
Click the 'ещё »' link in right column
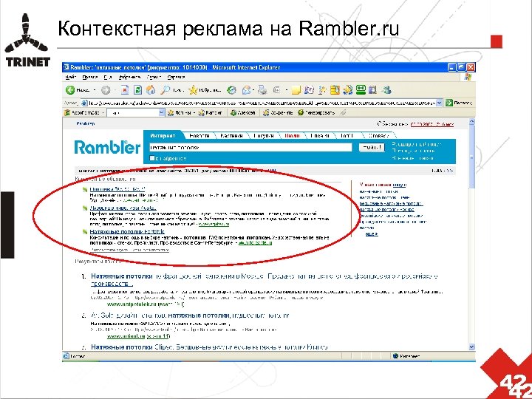tap(372, 233)
